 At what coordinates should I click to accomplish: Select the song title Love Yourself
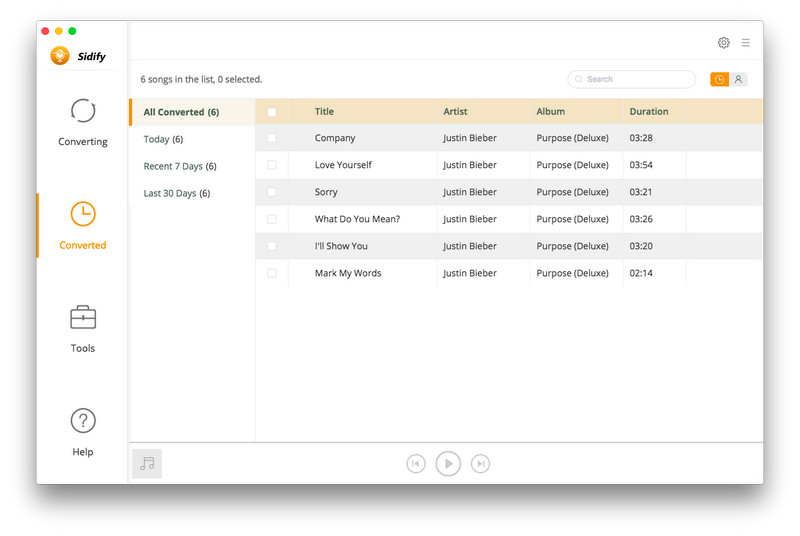tap(343, 165)
